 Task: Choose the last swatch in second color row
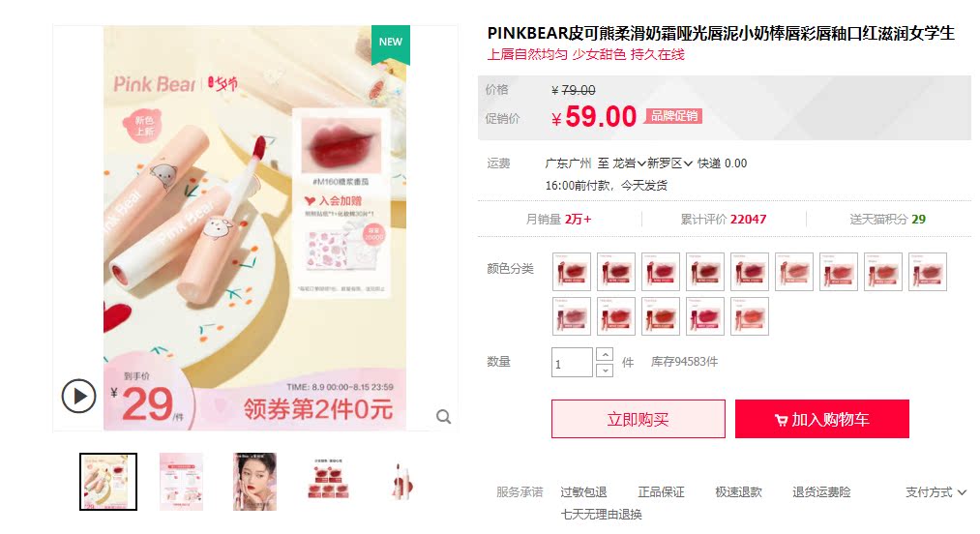[x=750, y=316]
